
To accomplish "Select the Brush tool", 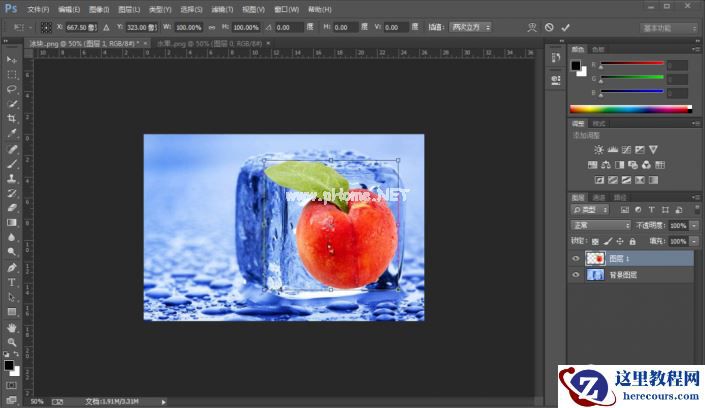I will (12, 164).
